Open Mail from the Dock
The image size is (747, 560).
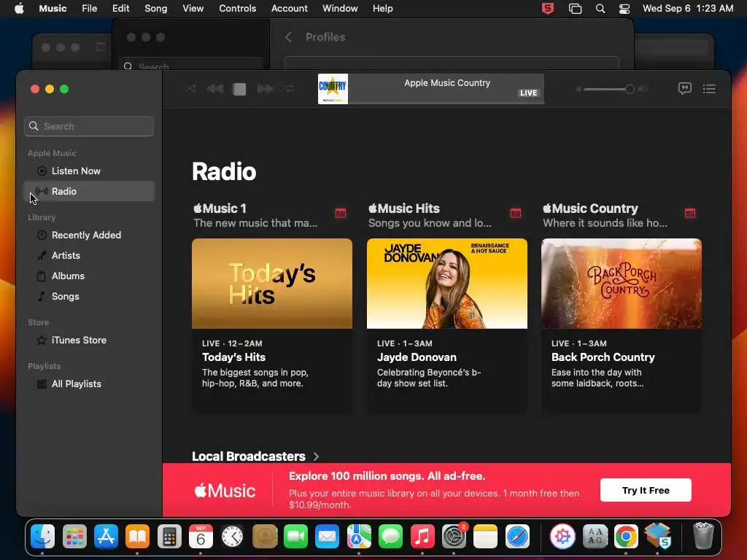(327, 537)
